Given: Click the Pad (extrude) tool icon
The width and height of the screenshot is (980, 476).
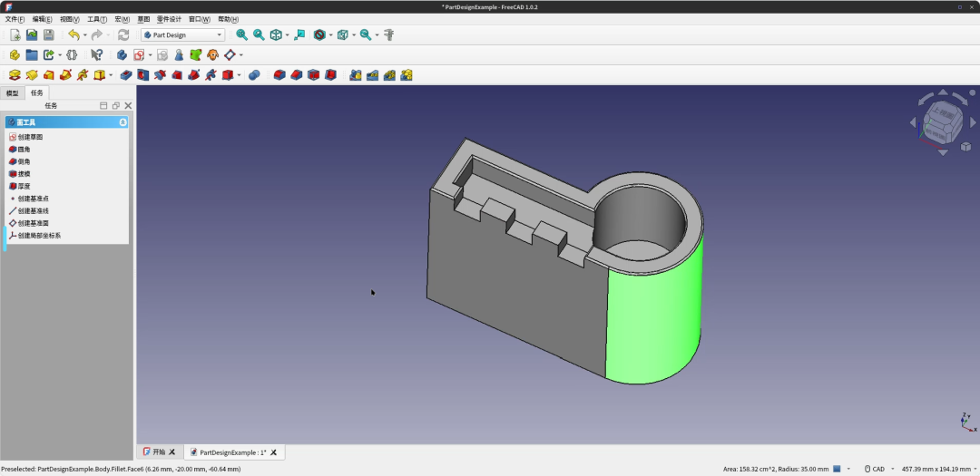Looking at the screenshot, I should (15, 74).
